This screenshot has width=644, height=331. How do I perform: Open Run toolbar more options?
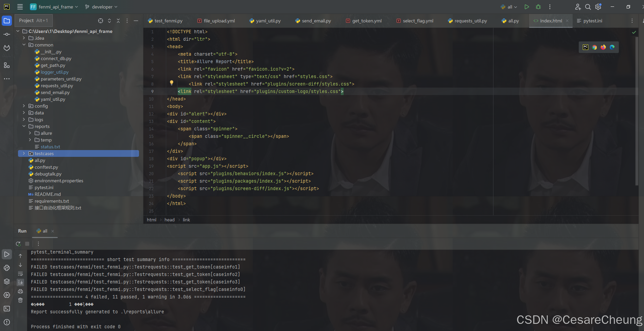(38, 244)
